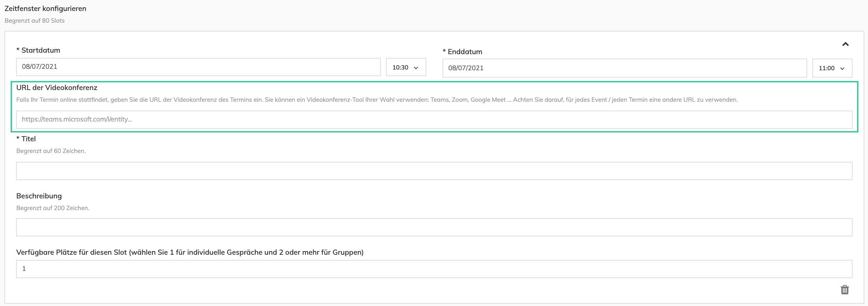Click into the Beschreibung text field

pos(434,227)
